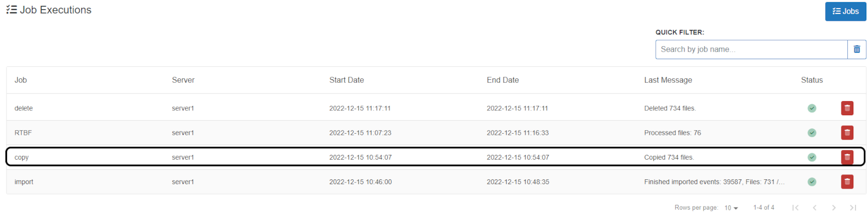Focus the Search by job name field

coord(751,49)
